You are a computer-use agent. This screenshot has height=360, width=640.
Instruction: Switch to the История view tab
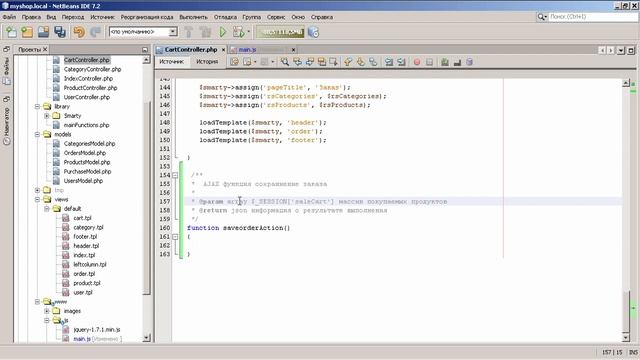[x=207, y=62]
